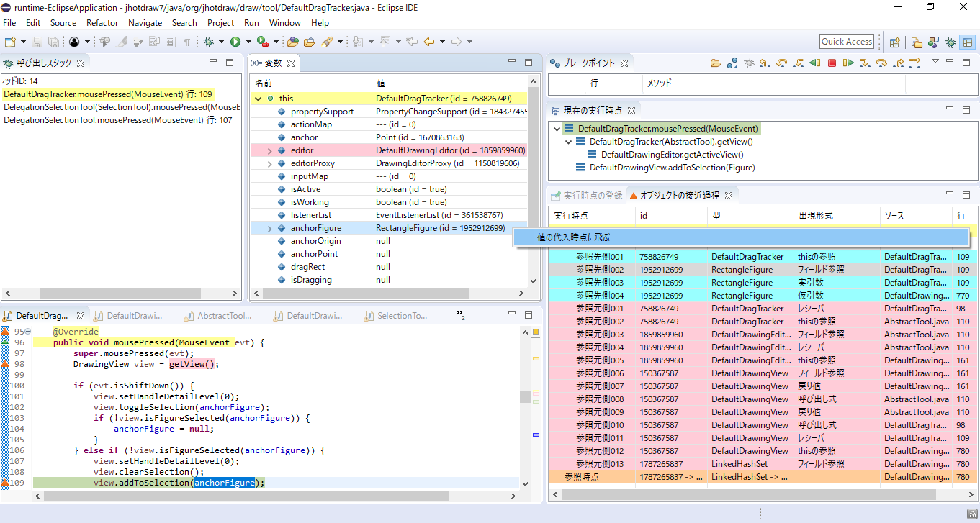The width and height of the screenshot is (980, 523).
Task: Click the yellow Back navigation arrow
Action: (429, 42)
